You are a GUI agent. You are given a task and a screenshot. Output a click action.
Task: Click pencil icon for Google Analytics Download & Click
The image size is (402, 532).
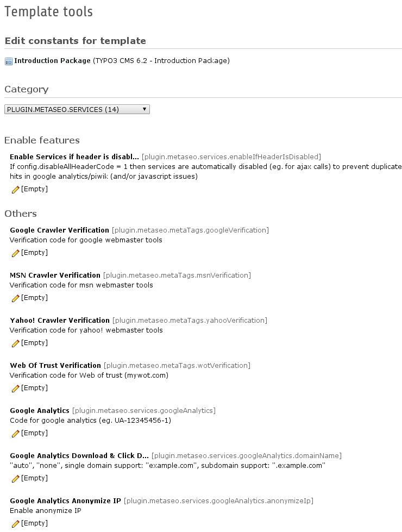point(15,479)
